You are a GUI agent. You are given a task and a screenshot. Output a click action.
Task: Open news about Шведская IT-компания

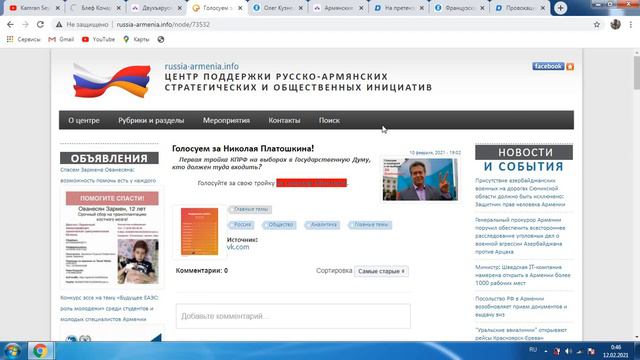tap(523, 275)
